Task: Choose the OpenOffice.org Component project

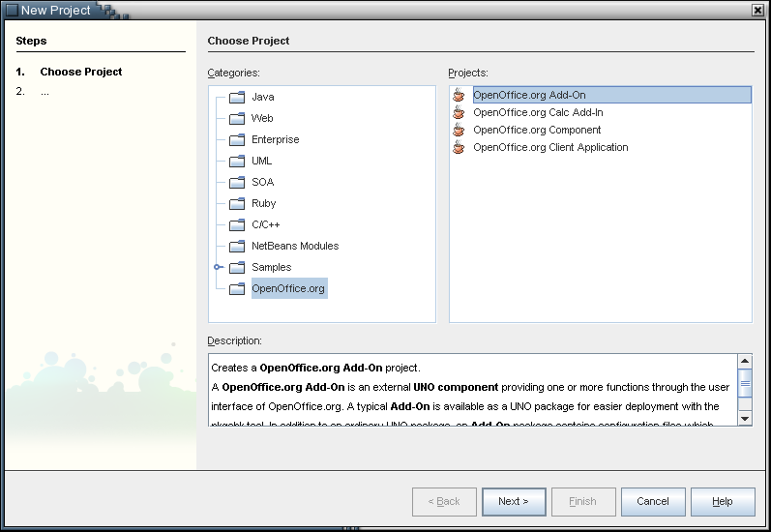Action: [537, 130]
